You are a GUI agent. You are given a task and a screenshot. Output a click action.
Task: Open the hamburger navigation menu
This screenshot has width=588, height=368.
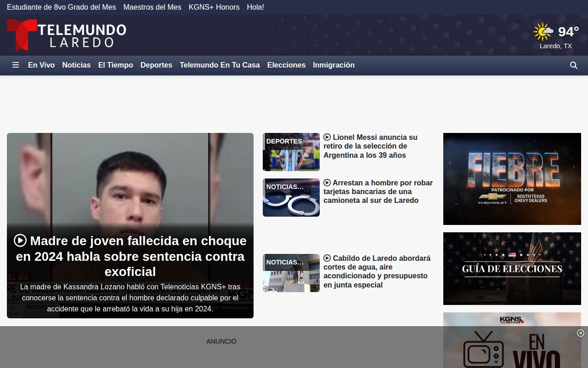(16, 65)
